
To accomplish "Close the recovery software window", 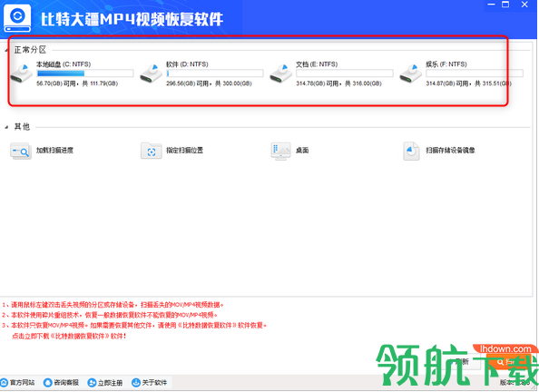I will click(524, 5).
